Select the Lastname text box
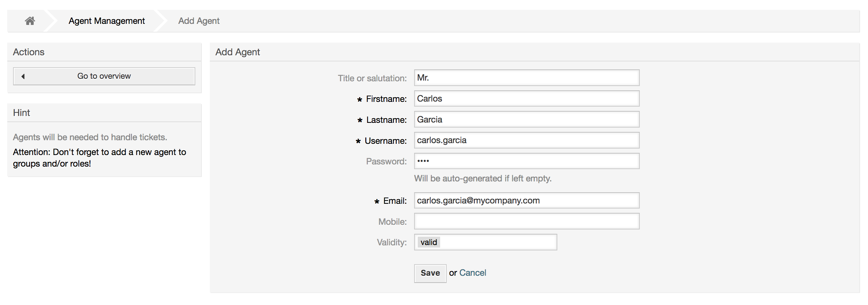868x305 pixels. 526,120
